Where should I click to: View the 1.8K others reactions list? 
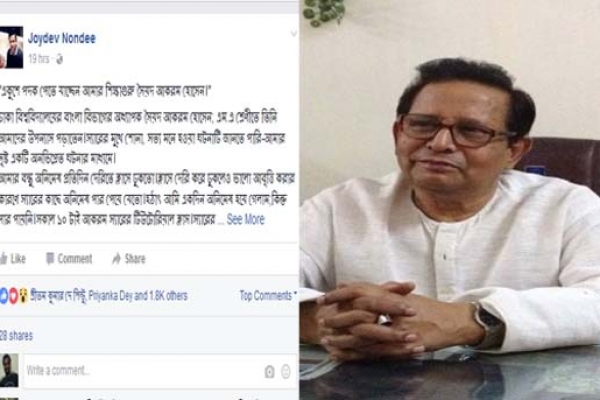coord(168,296)
